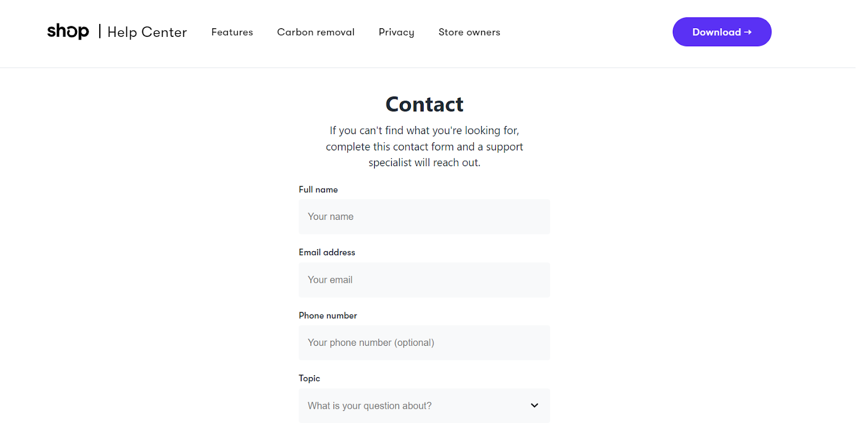Select the optional phone number field
Image resolution: width=868 pixels, height=423 pixels.
click(x=424, y=343)
